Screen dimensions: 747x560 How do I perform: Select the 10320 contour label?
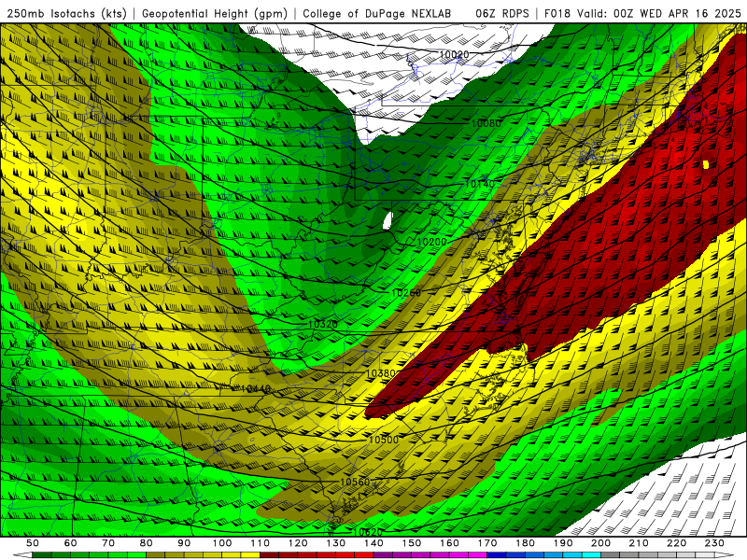coord(323,324)
